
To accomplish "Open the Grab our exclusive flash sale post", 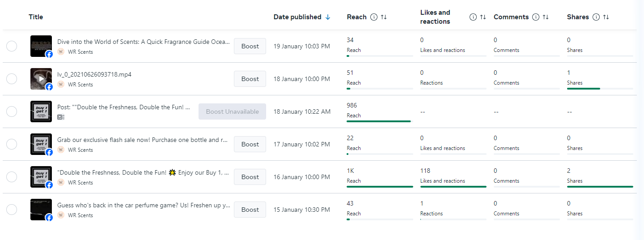I will (x=142, y=140).
